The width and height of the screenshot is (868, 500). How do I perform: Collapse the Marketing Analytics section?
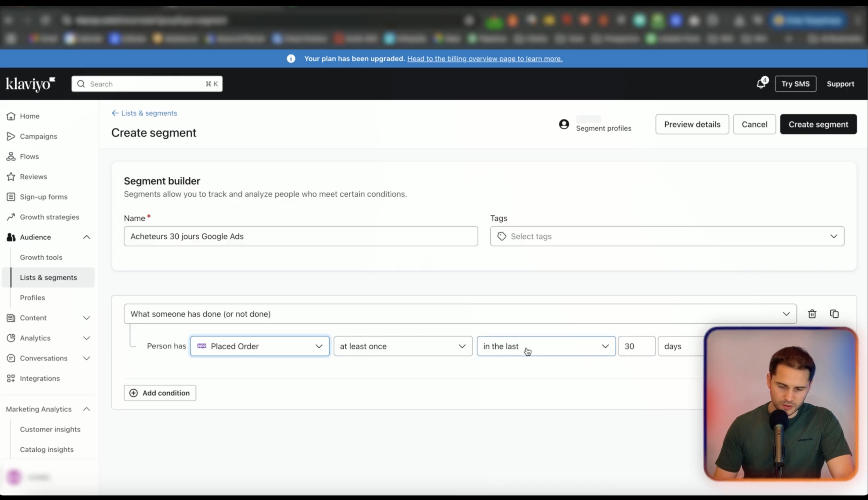(86, 409)
